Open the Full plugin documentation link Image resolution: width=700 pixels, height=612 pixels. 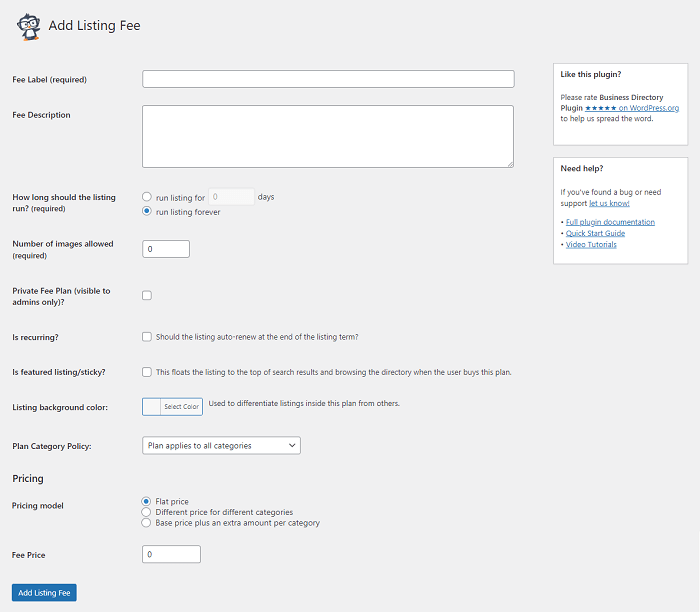click(610, 222)
